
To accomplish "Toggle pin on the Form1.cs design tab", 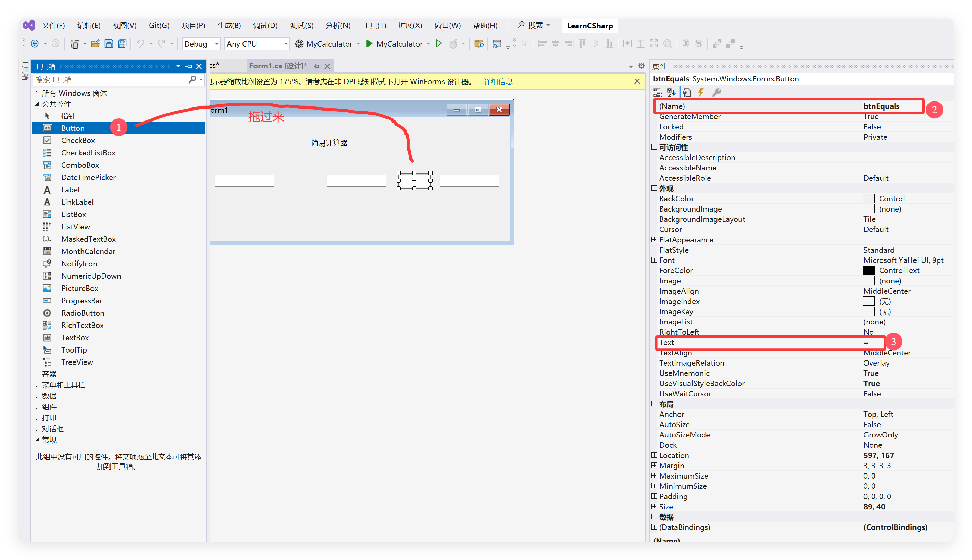I will 316,66.
